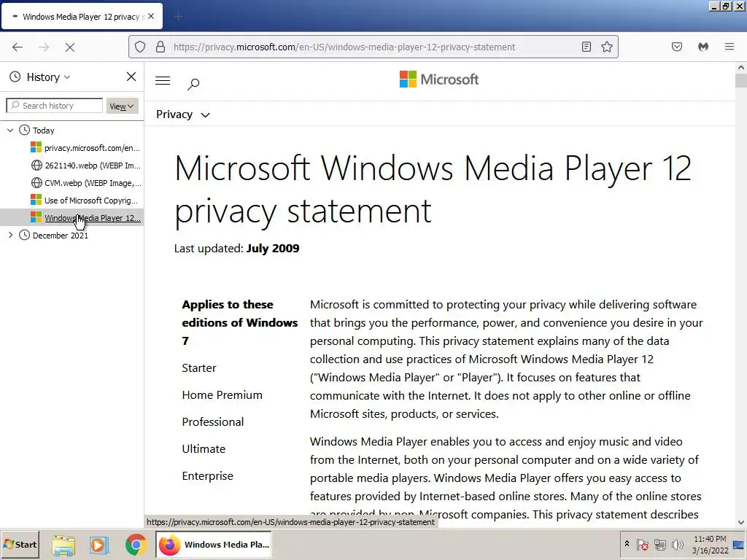Bookmark this page with the star
Viewport: 747px width, 560px height.
pos(606,47)
